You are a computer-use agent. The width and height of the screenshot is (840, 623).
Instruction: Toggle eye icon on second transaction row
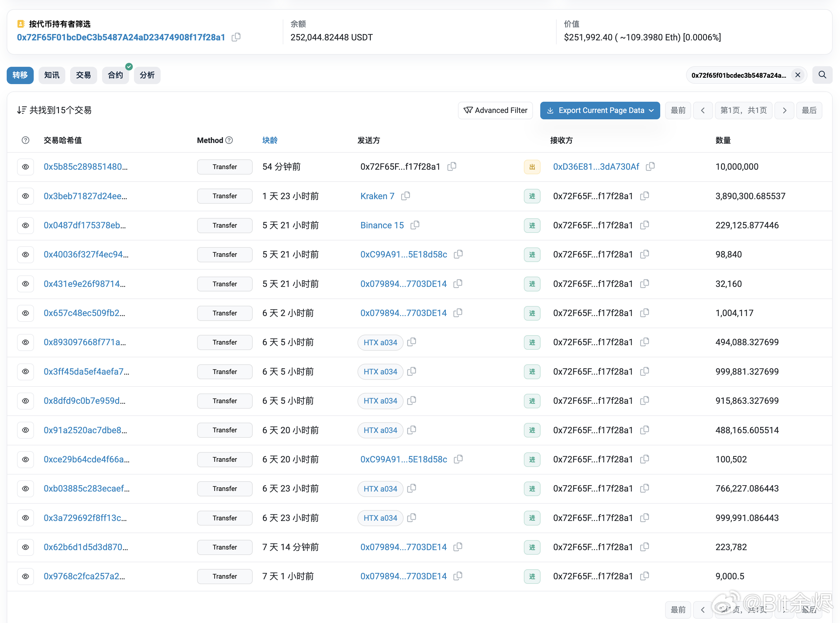25,196
